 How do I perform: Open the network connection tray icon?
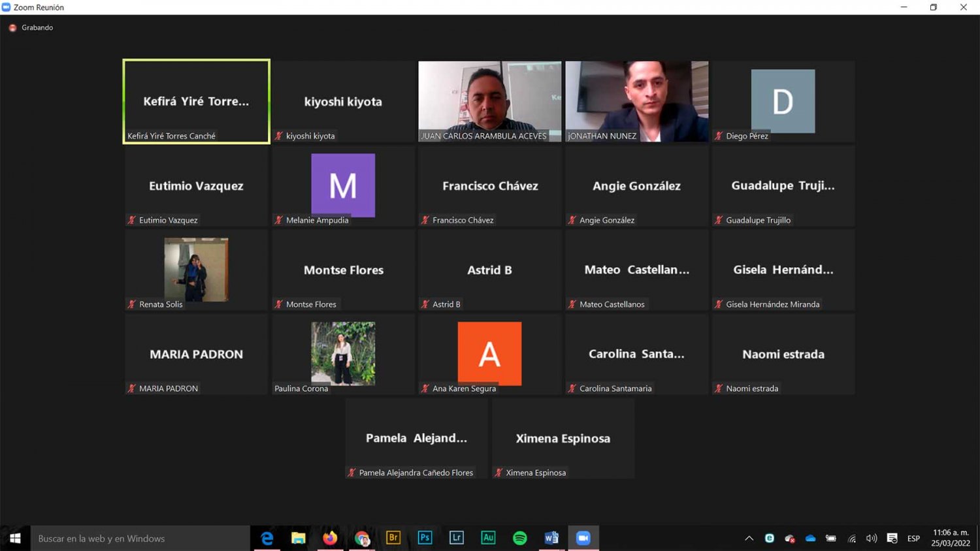pyautogui.click(x=851, y=539)
